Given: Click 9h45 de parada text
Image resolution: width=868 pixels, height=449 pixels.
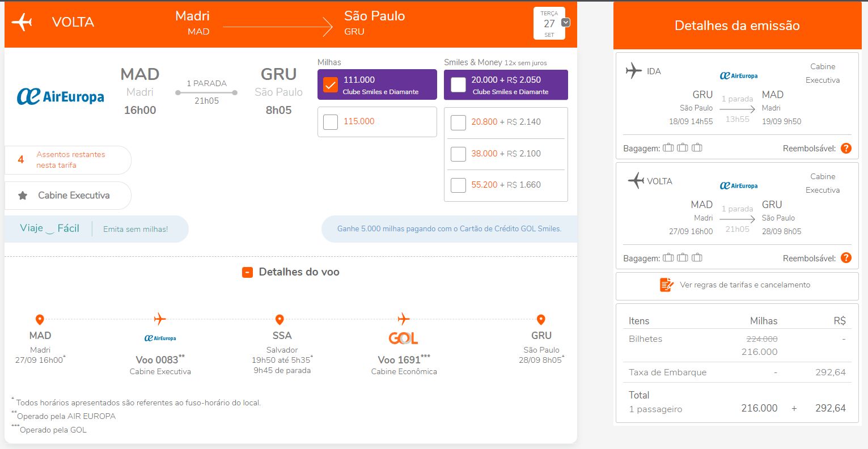Looking at the screenshot, I should [x=282, y=371].
